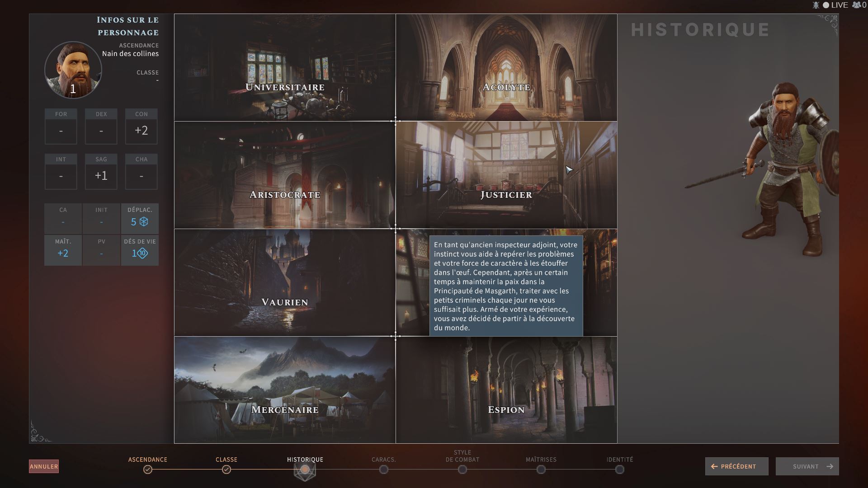Click the viewers count icon
This screenshot has height=488, width=868.
coord(856,5)
